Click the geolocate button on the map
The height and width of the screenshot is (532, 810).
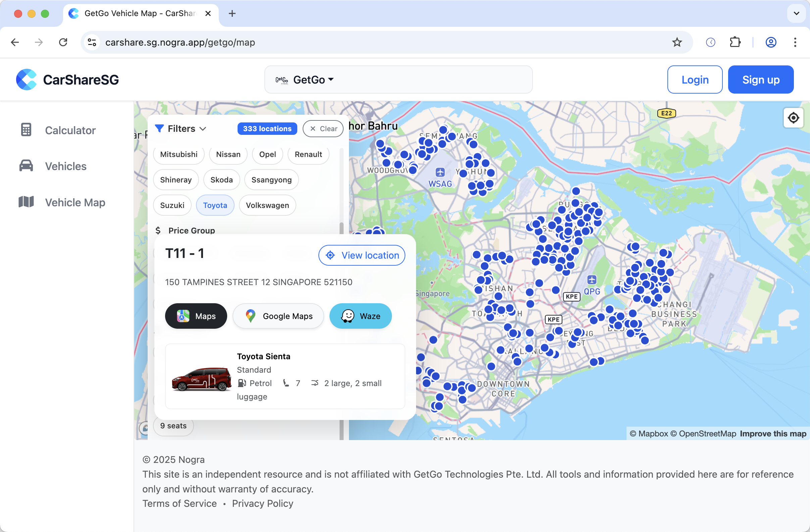coord(793,118)
